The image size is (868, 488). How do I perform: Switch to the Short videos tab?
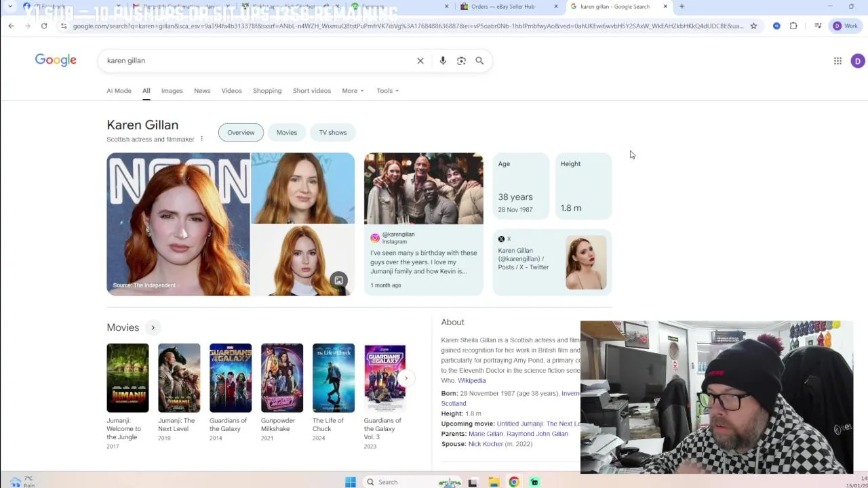pyautogui.click(x=312, y=91)
